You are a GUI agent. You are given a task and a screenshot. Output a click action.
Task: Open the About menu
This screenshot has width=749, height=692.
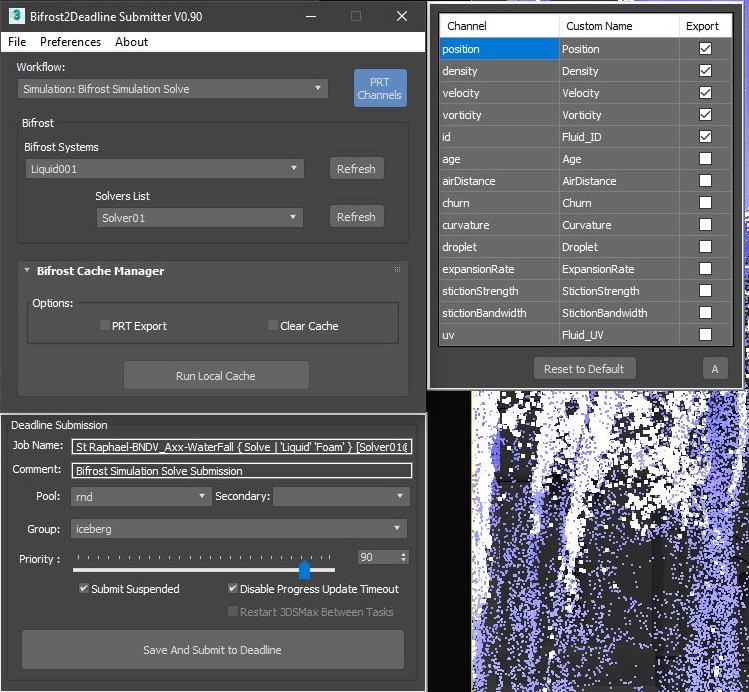coord(131,42)
